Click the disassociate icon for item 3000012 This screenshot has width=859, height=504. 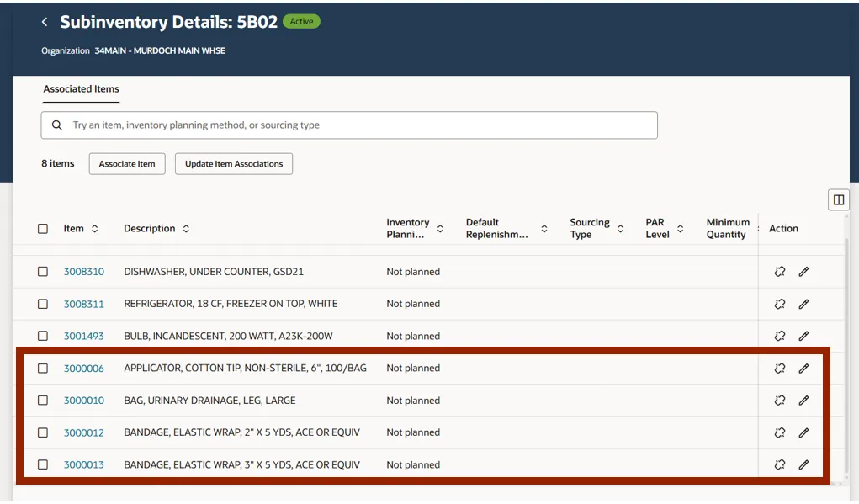tap(780, 432)
